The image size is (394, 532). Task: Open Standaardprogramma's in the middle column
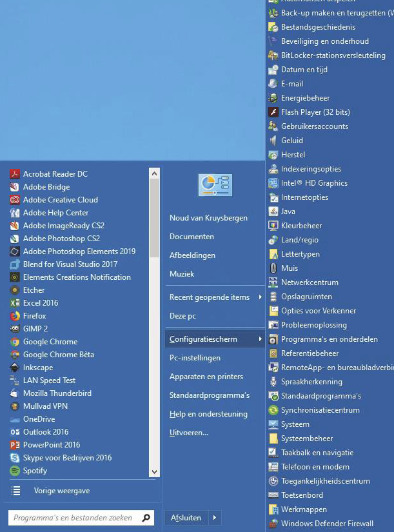pyautogui.click(x=210, y=395)
